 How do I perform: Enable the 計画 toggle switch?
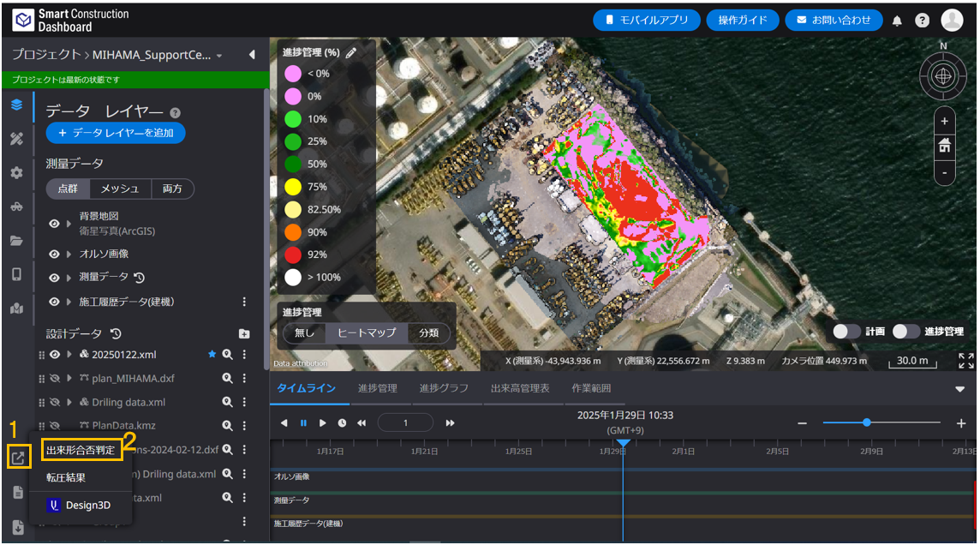(847, 332)
